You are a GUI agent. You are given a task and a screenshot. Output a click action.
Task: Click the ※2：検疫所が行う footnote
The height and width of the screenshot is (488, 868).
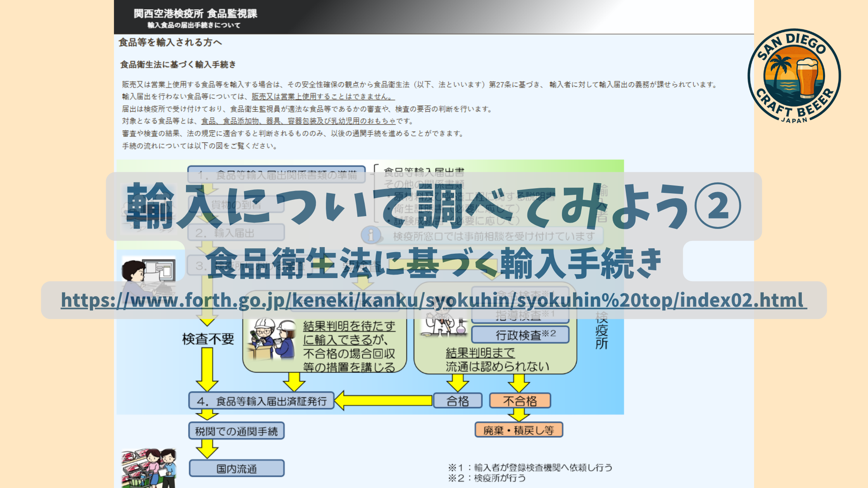(487, 478)
